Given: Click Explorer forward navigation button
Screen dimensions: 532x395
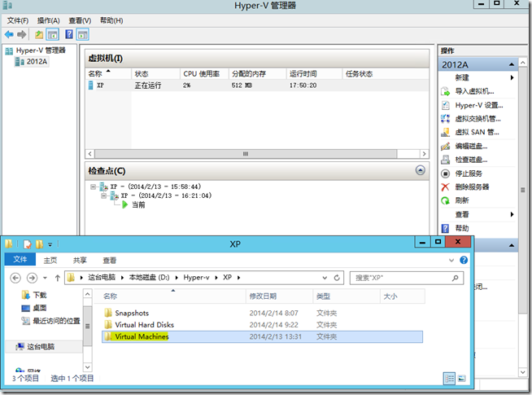Looking at the screenshot, I should click(32, 278).
